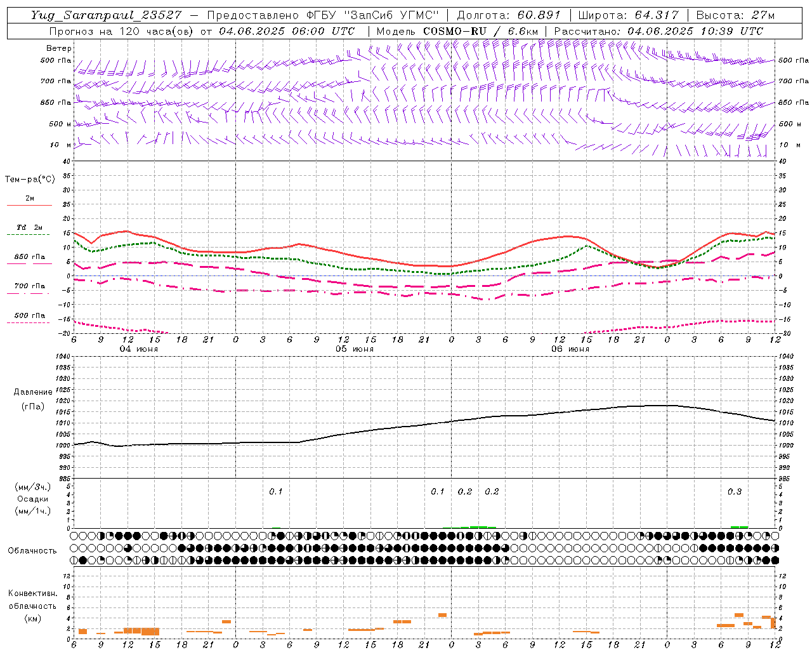Select the start time 04.06.2025 06:00 UTC

point(287,31)
